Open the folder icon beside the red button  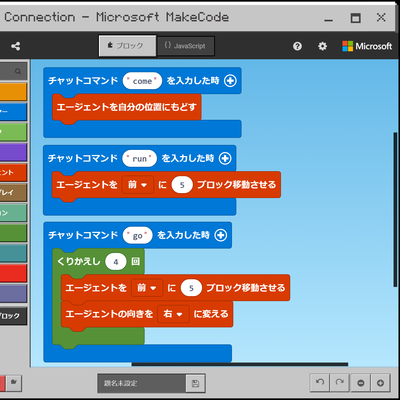tap(14, 382)
